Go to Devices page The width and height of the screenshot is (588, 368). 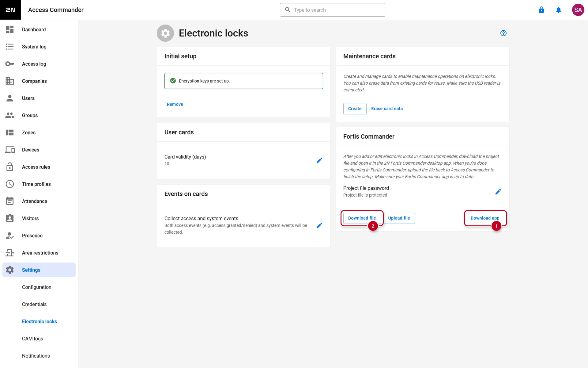pyautogui.click(x=39, y=150)
